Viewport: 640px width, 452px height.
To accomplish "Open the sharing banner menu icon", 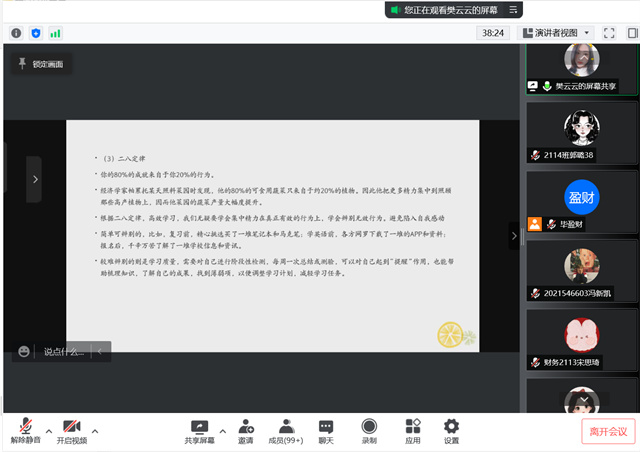I will pos(513,9).
